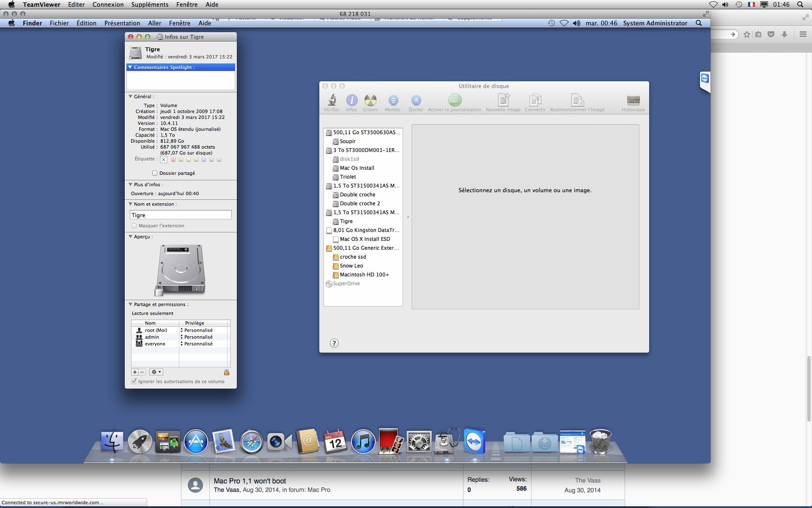Click the TeamViewer icon in the Dock
The width and height of the screenshot is (812, 508).
[474, 442]
